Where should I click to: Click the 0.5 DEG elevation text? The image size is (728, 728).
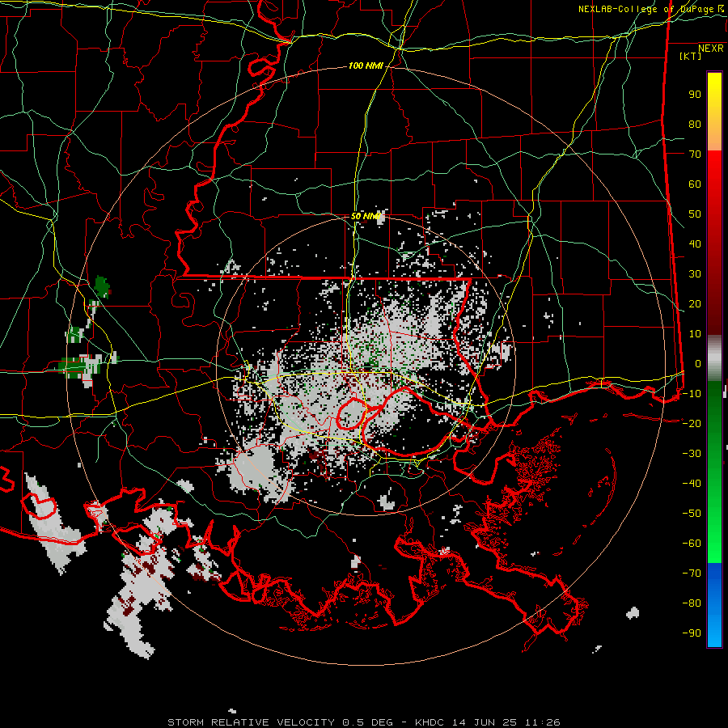[368, 722]
